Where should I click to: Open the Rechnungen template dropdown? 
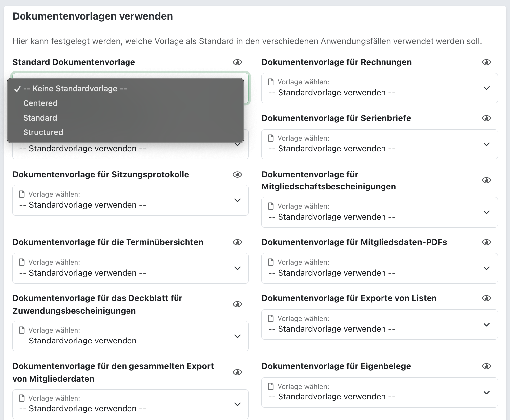click(379, 88)
